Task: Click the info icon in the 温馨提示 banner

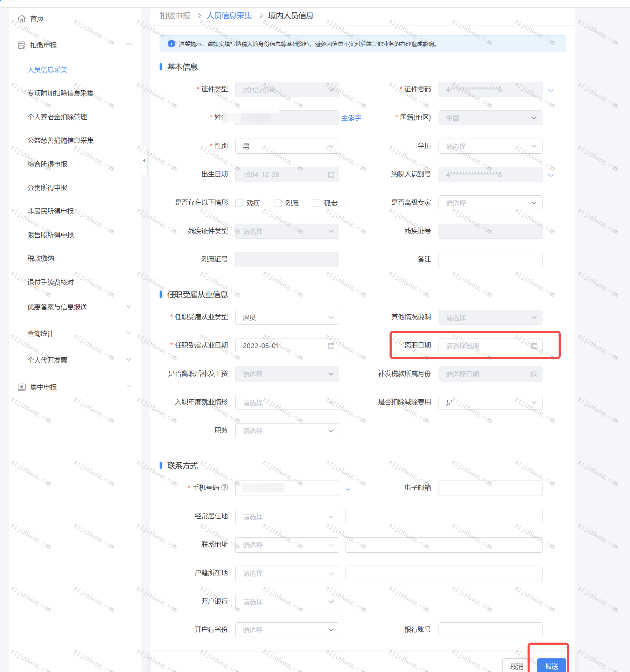Action: [171, 44]
